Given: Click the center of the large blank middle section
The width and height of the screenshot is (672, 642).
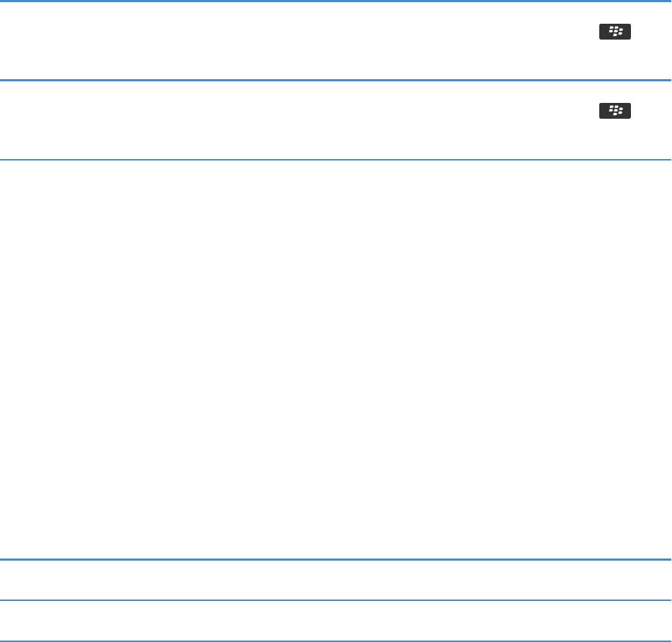Looking at the screenshot, I should click(x=336, y=359).
